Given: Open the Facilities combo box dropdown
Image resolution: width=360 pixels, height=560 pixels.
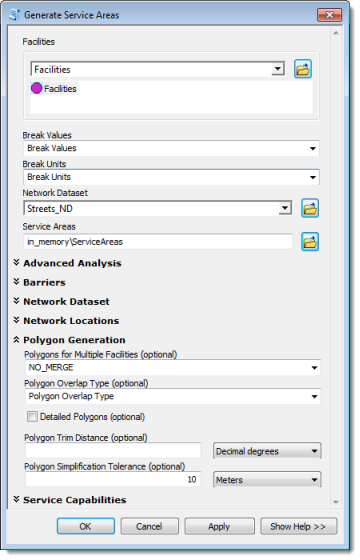Looking at the screenshot, I should point(278,69).
